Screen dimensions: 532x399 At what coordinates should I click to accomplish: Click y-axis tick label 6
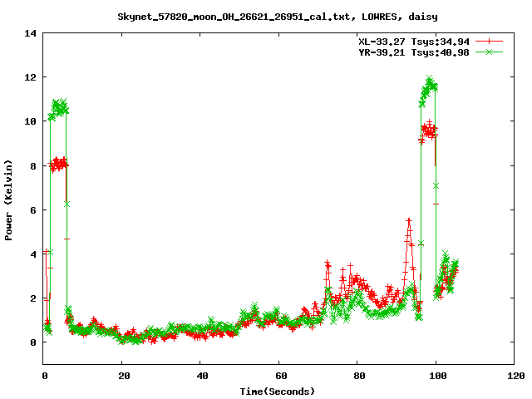33,210
